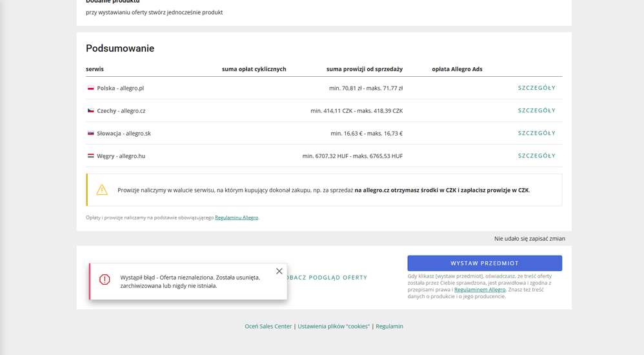
Task: Expand SZCZEGÓŁY for Węgry allegro.hu
Action: click(x=536, y=156)
